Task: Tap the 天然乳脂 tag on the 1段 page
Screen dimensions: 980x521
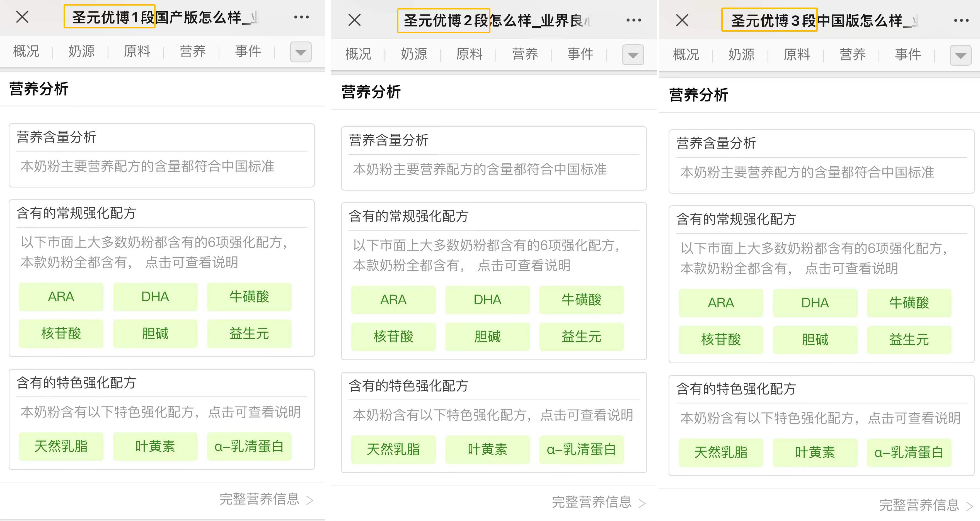Action: 61,446
